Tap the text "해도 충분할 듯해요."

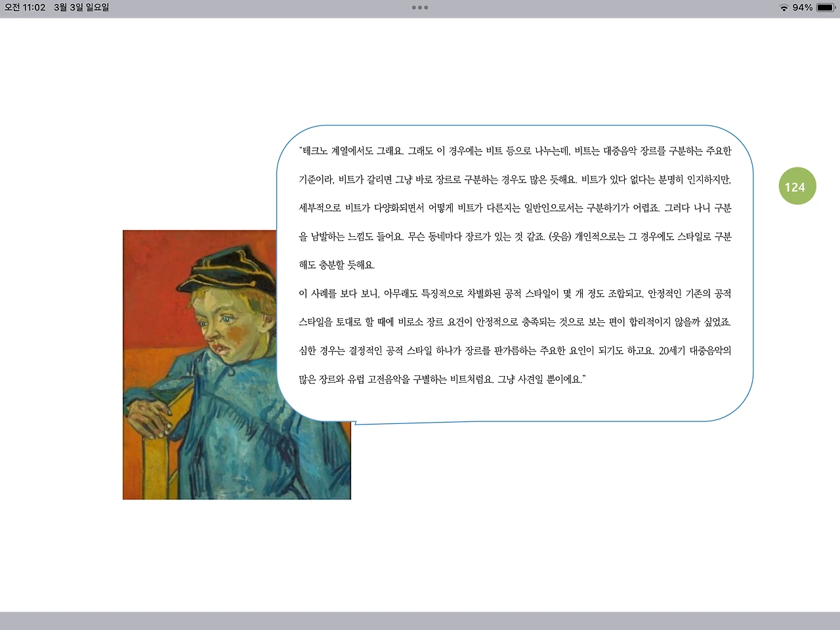click(337, 265)
